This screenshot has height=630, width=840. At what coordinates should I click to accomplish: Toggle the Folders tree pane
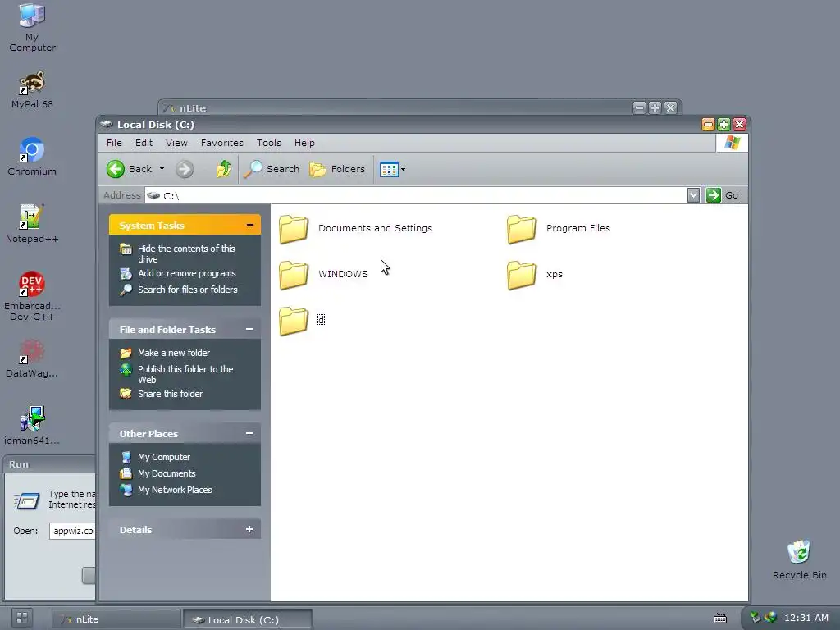337,169
